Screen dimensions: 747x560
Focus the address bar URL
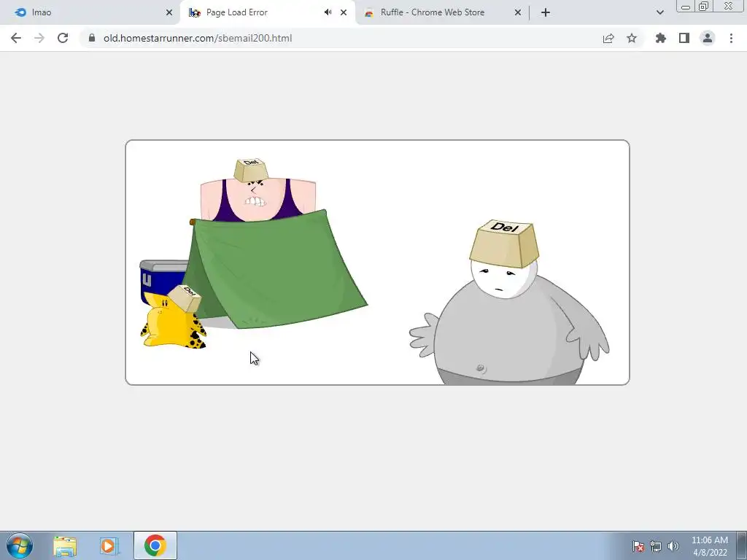(x=198, y=38)
